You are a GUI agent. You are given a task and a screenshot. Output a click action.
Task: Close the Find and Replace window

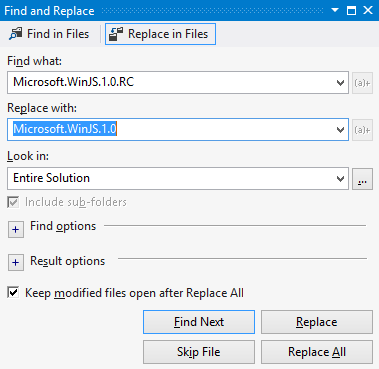[368, 10]
